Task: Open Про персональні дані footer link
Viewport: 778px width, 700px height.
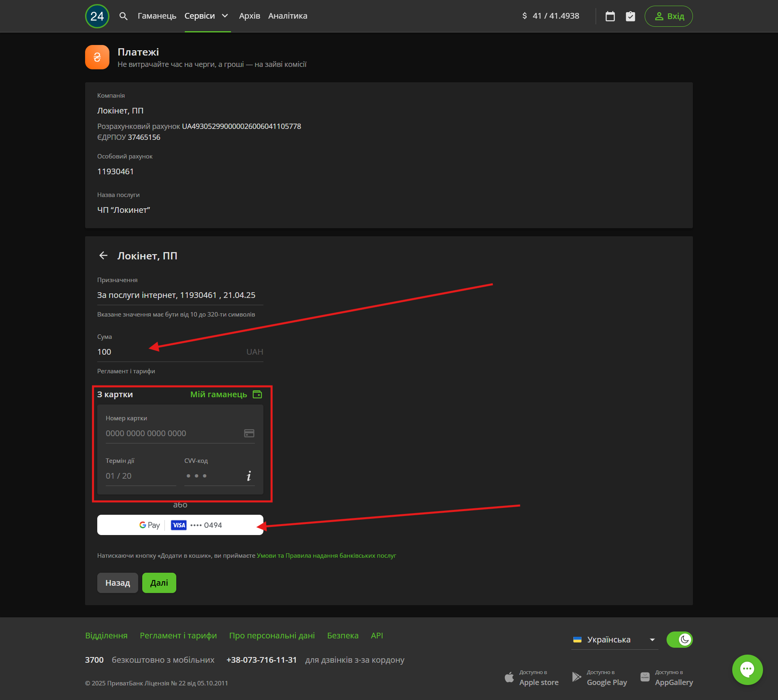Action: tap(272, 636)
